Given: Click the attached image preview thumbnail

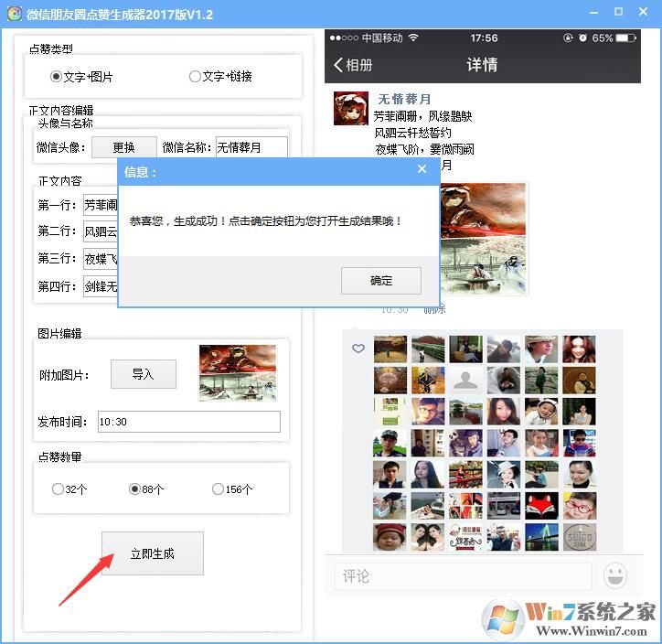Looking at the screenshot, I should (x=238, y=372).
